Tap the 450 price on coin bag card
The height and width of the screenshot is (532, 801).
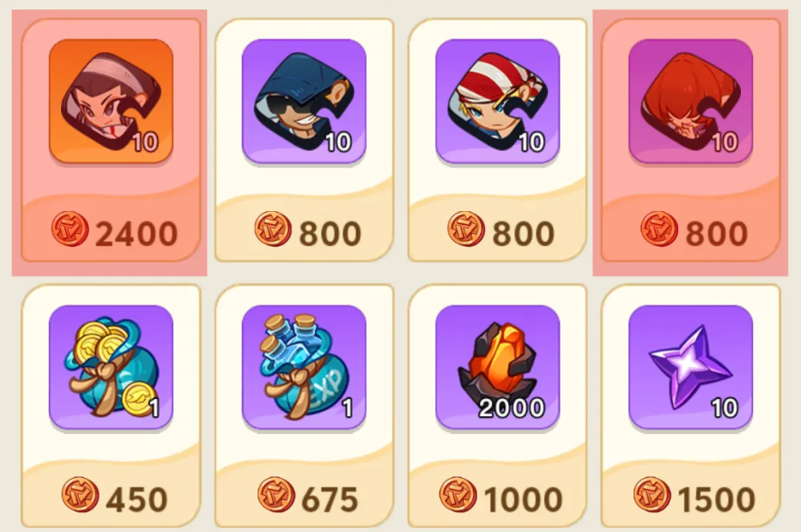(x=137, y=499)
